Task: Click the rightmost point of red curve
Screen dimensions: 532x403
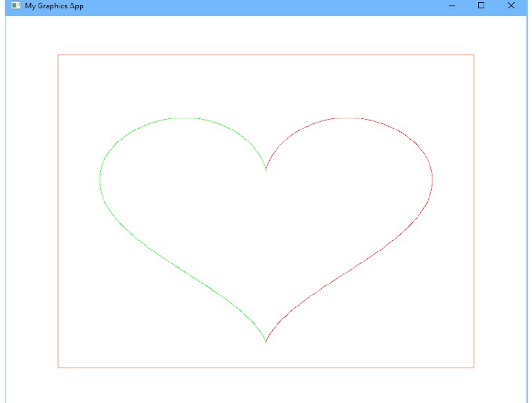Action: 432,180
